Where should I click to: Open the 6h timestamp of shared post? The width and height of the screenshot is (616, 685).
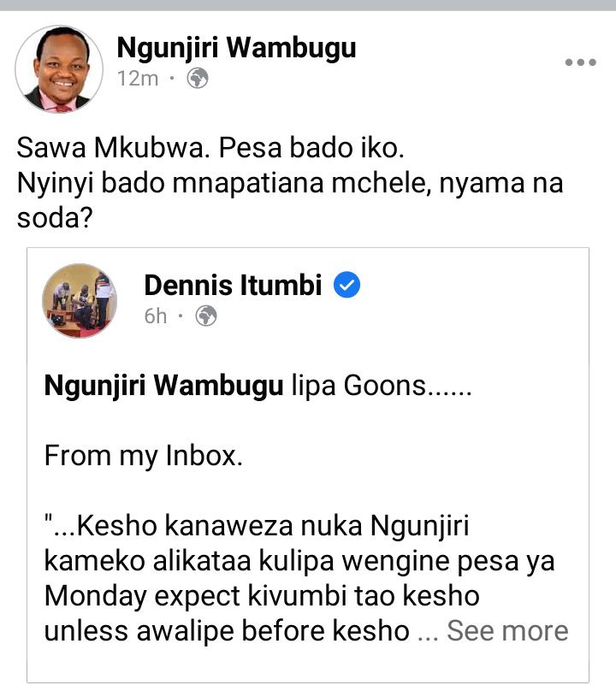156,316
